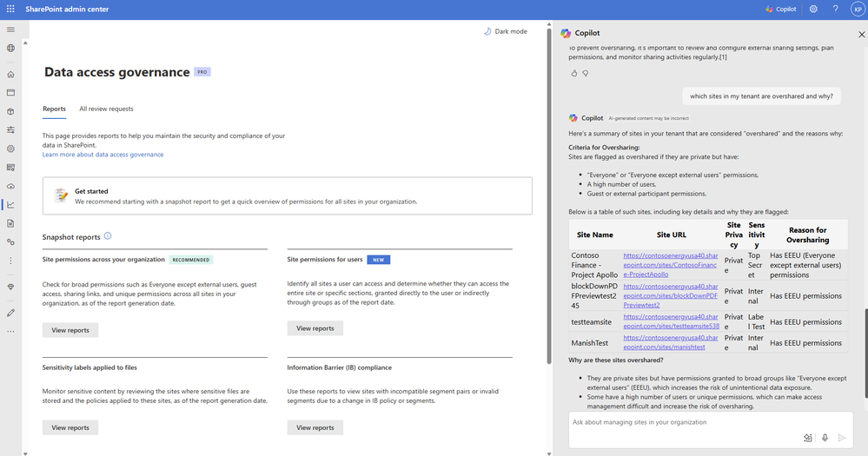The height and width of the screenshot is (456, 868).
Task: Switch to the All review requests tab
Action: (x=106, y=109)
